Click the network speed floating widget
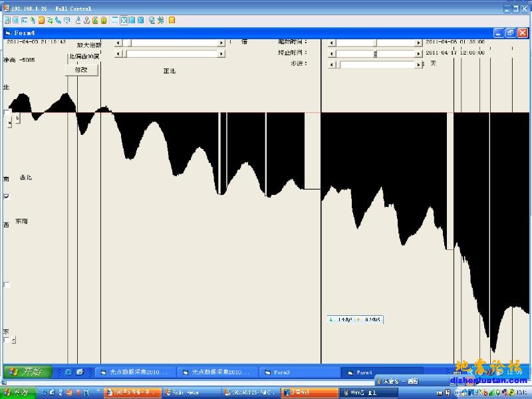 [x=356, y=320]
